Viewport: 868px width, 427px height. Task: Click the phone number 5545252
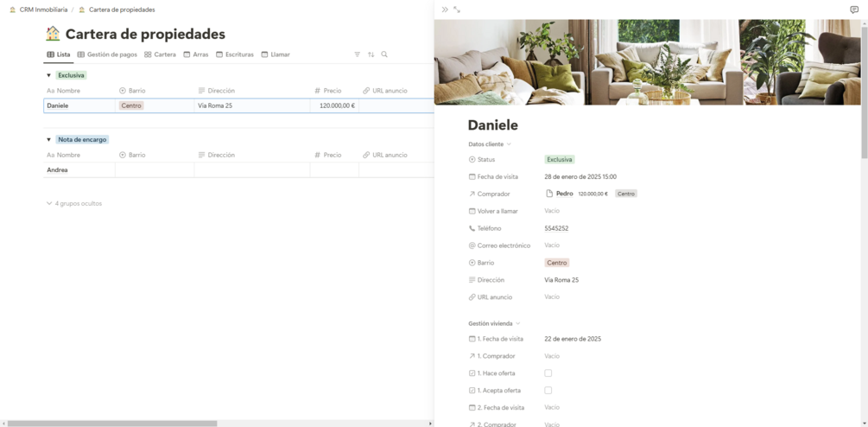(556, 228)
